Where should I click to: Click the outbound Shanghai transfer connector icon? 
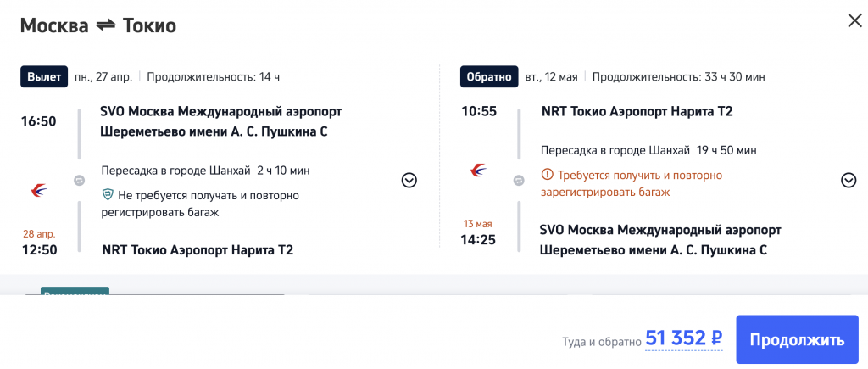click(79, 180)
